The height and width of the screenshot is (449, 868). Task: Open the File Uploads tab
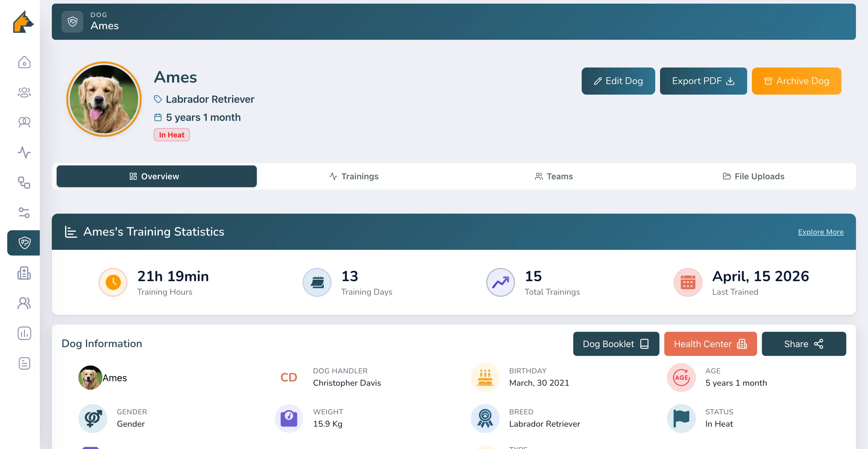tap(753, 176)
